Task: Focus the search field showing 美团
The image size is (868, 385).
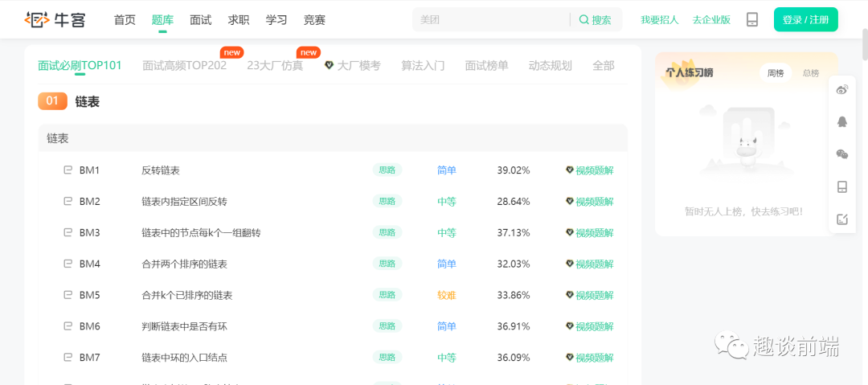Action: [x=492, y=20]
